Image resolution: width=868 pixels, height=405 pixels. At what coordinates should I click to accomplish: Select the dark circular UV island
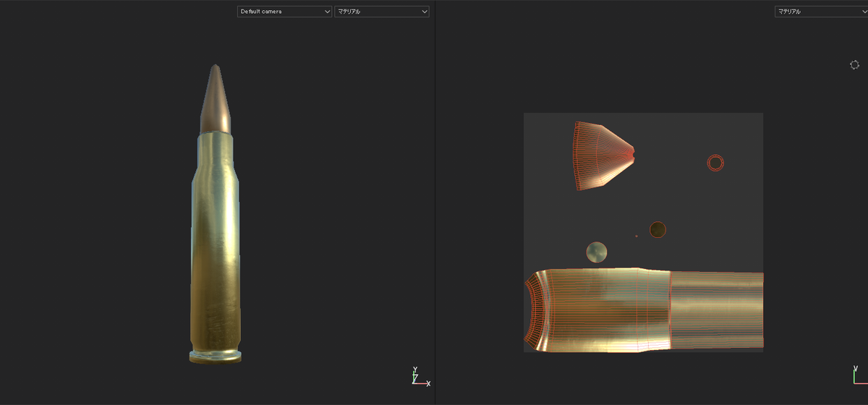tap(658, 230)
